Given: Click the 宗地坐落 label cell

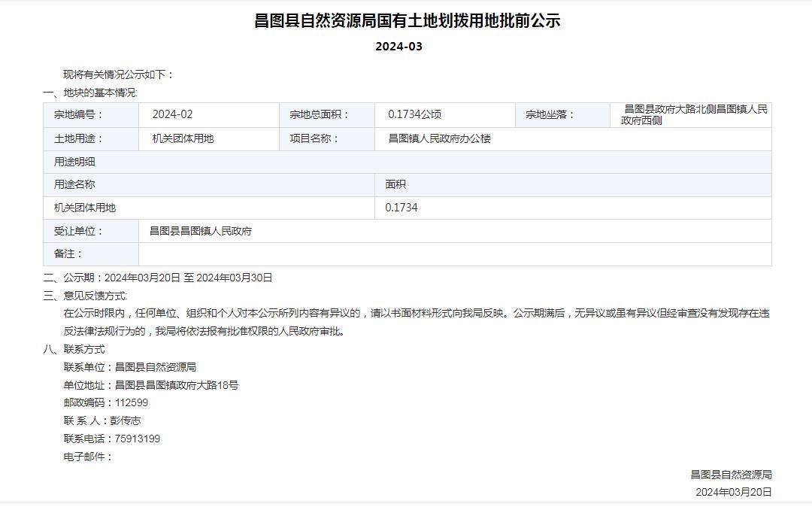Looking at the screenshot, I should click(x=550, y=114).
